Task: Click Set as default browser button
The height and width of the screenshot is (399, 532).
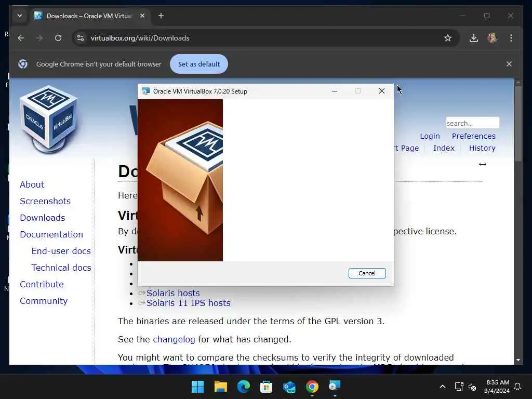Action: click(199, 64)
